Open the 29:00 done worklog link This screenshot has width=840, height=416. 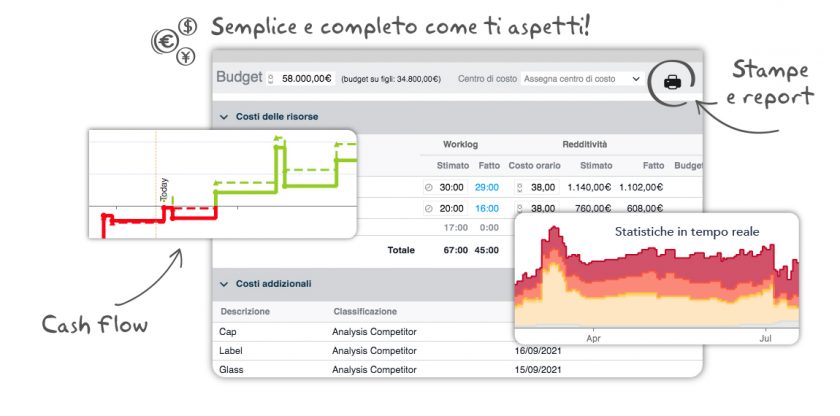tap(487, 187)
